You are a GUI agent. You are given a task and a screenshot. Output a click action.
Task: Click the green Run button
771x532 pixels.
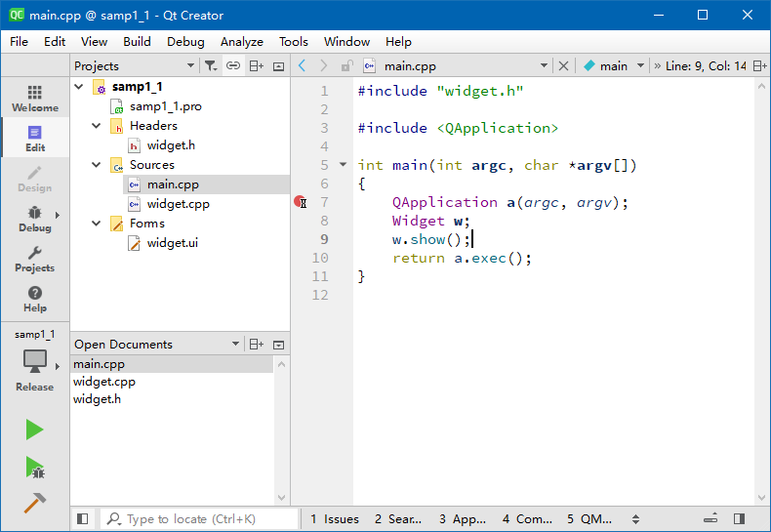34,430
